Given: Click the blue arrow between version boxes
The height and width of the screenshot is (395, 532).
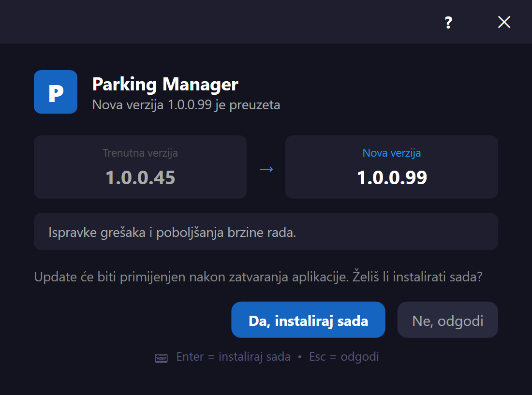Looking at the screenshot, I should coord(266,169).
